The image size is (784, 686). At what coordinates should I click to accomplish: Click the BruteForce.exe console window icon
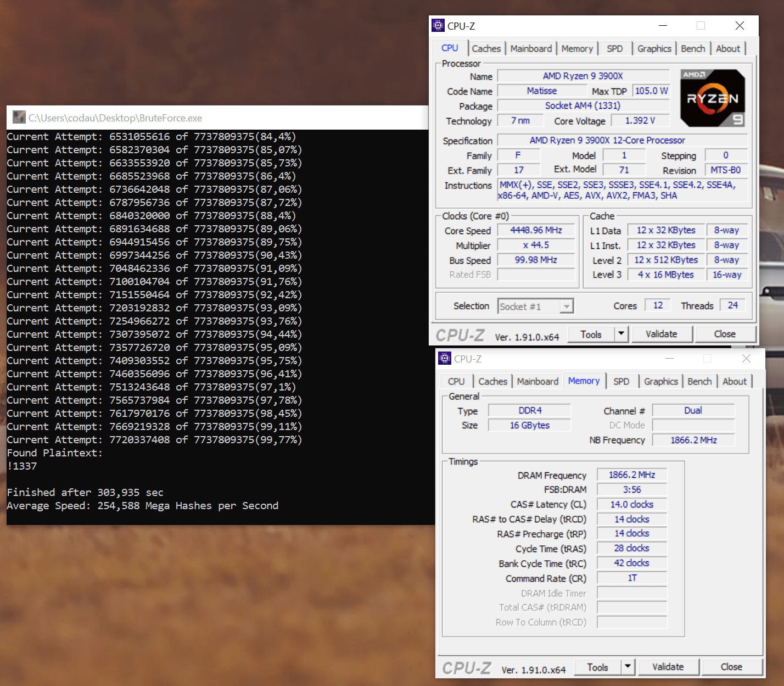tap(19, 117)
